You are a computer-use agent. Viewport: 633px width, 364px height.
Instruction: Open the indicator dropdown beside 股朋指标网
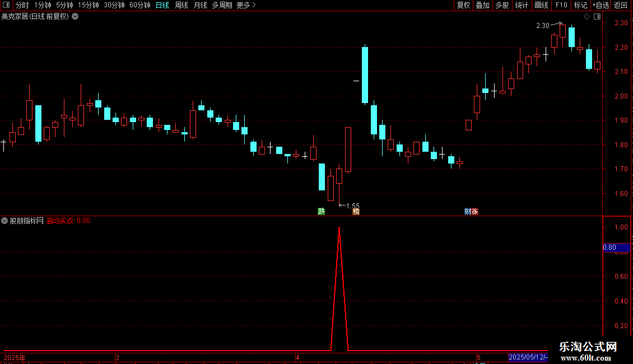click(4, 221)
